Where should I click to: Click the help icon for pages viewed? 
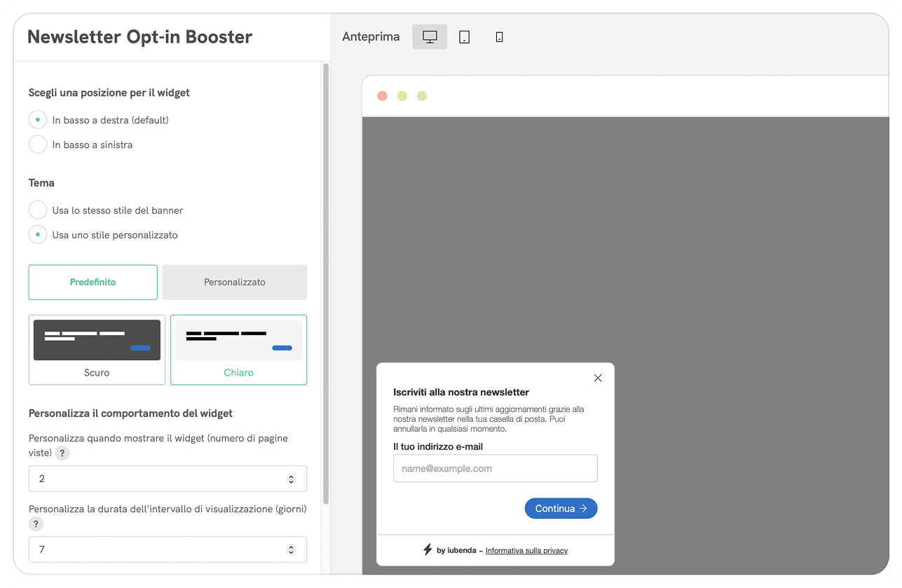(x=62, y=453)
